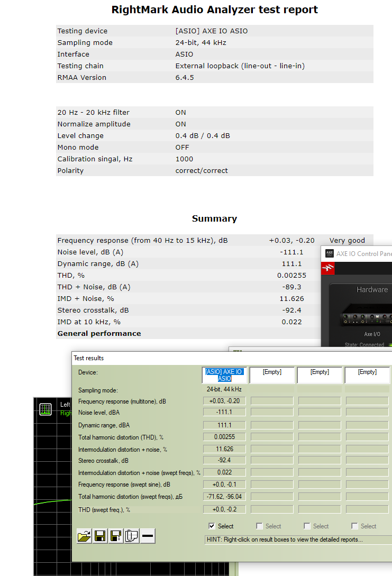The width and height of the screenshot is (392, 576).
Task: Toggle the checked Select checkbox for AXE IO
Action: pyautogui.click(x=212, y=526)
